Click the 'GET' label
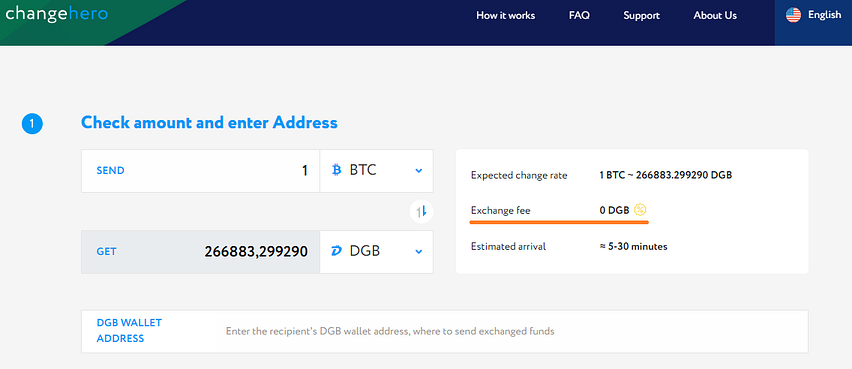Viewport: 852px width, 369px height. [106, 252]
